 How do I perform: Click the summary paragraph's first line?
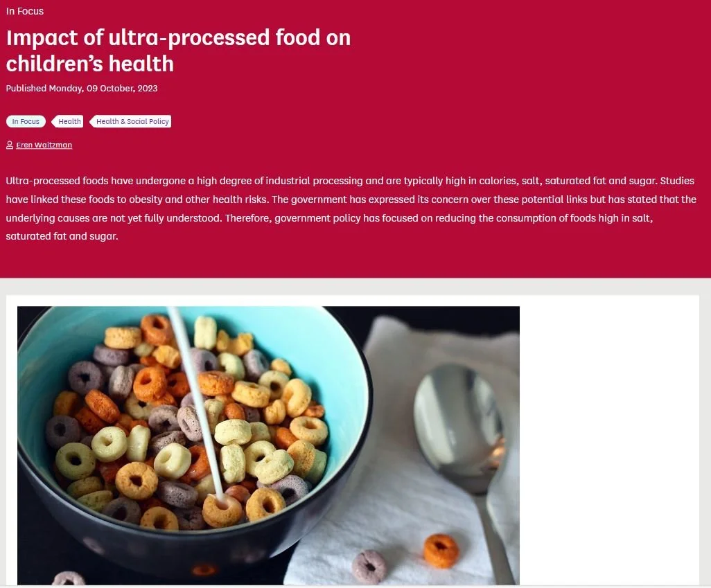point(349,181)
